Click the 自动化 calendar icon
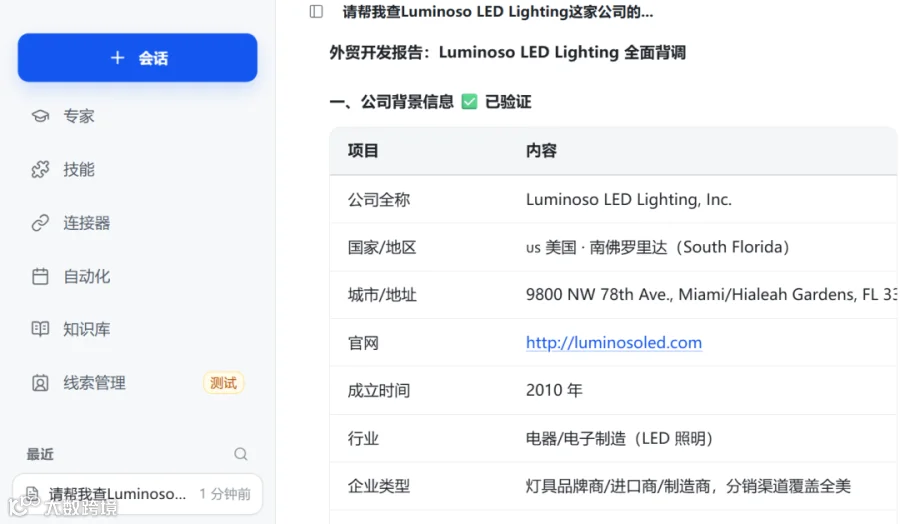Screen dimensions: 900x524 40,276
